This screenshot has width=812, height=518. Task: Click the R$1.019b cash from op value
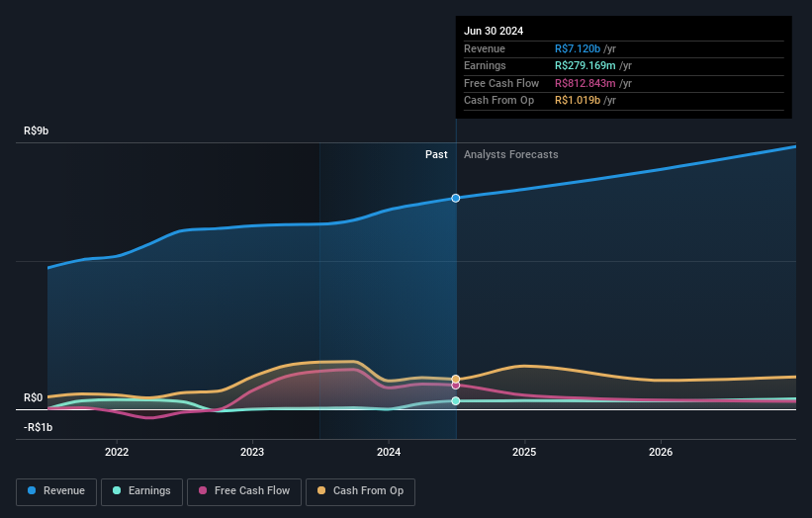578,101
